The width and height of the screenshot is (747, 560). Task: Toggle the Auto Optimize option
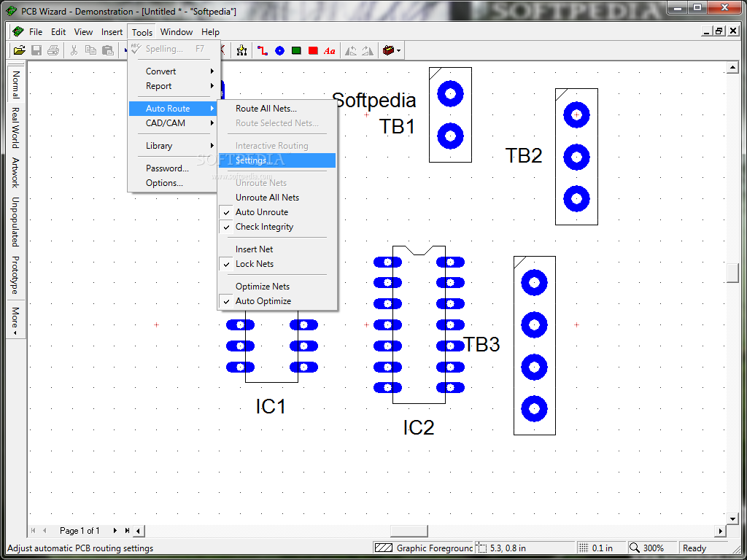(276, 301)
